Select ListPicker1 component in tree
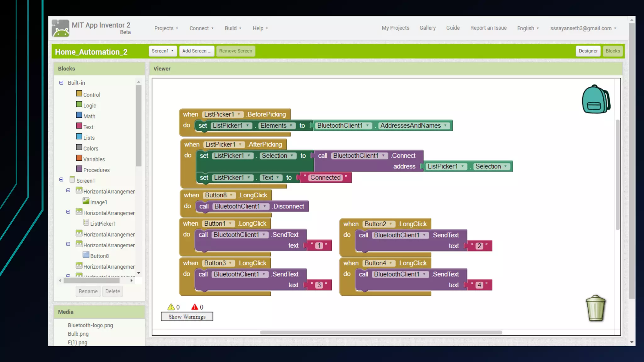This screenshot has height=362, width=644. click(x=103, y=223)
